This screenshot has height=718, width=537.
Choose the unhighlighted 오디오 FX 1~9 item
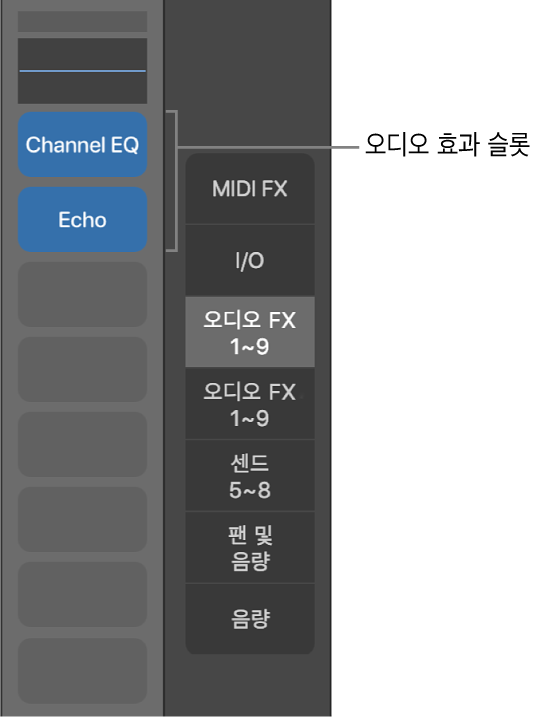click(250, 404)
